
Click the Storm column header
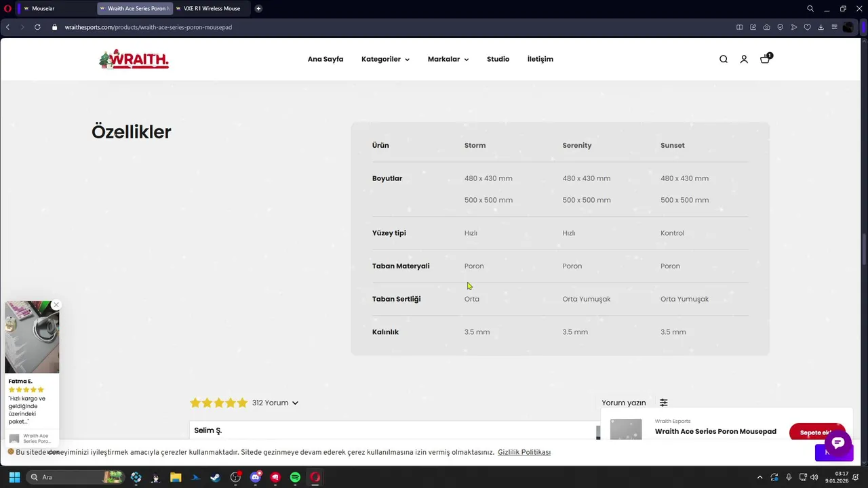click(475, 145)
